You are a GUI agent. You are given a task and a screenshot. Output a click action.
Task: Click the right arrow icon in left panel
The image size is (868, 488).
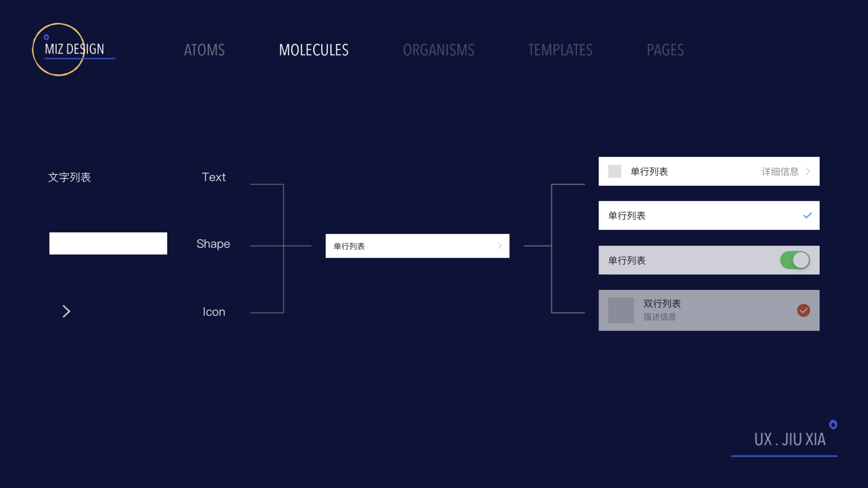click(x=67, y=311)
